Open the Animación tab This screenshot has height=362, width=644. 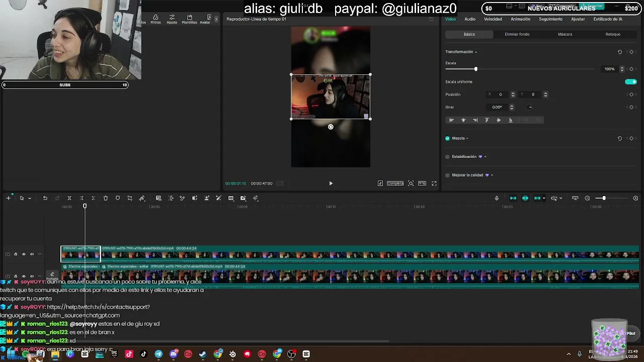[x=520, y=19]
